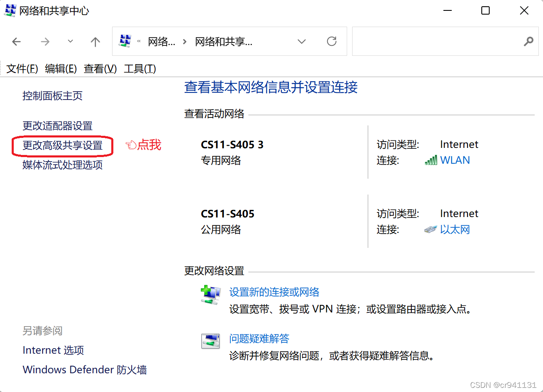Viewport: 543px width, 392px height.
Task: Open Windows Defender 防火墙 link
Action: pos(85,370)
